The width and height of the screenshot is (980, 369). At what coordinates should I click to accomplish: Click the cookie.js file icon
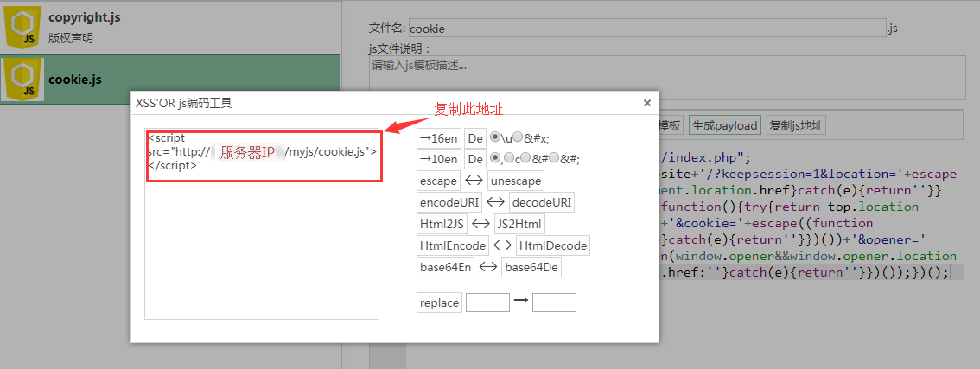[23, 80]
